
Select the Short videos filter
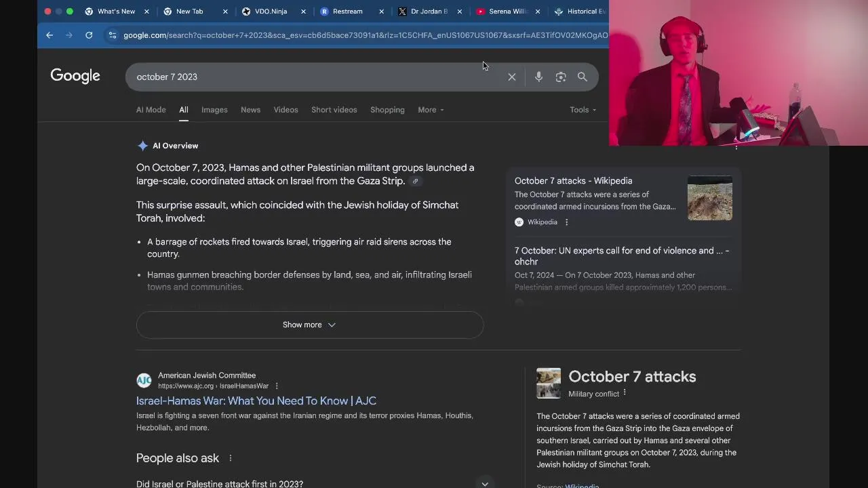pos(334,110)
